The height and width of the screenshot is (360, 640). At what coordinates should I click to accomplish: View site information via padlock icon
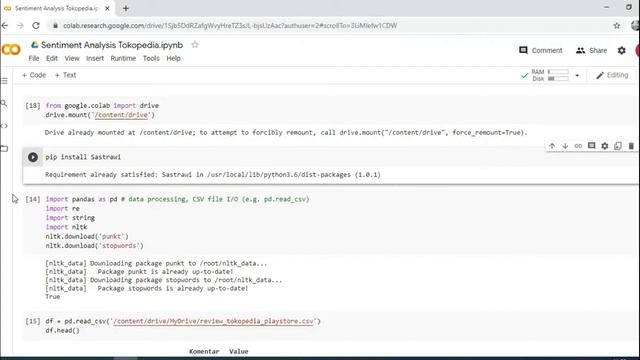click(55, 25)
